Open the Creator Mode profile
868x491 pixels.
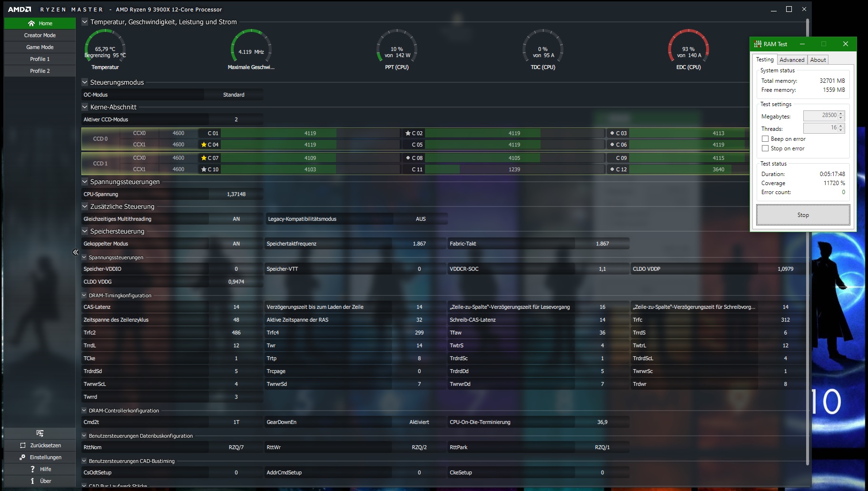pos(40,35)
